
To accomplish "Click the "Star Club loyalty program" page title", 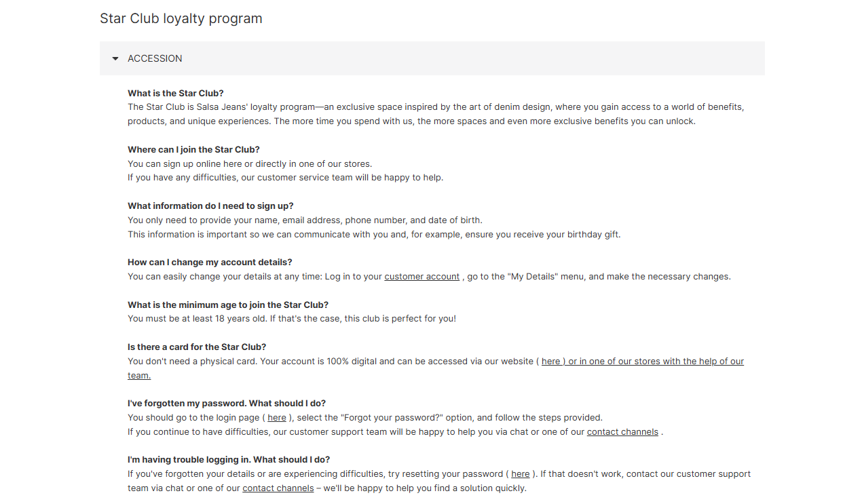I will coord(181,19).
